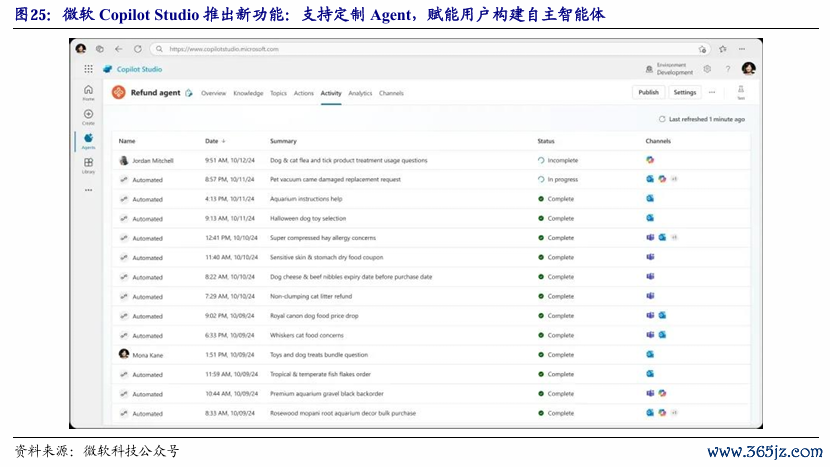This screenshot has height=467, width=830.
Task: Open 'Tropical & temperate fish flakes order' entry
Action: tap(320, 374)
